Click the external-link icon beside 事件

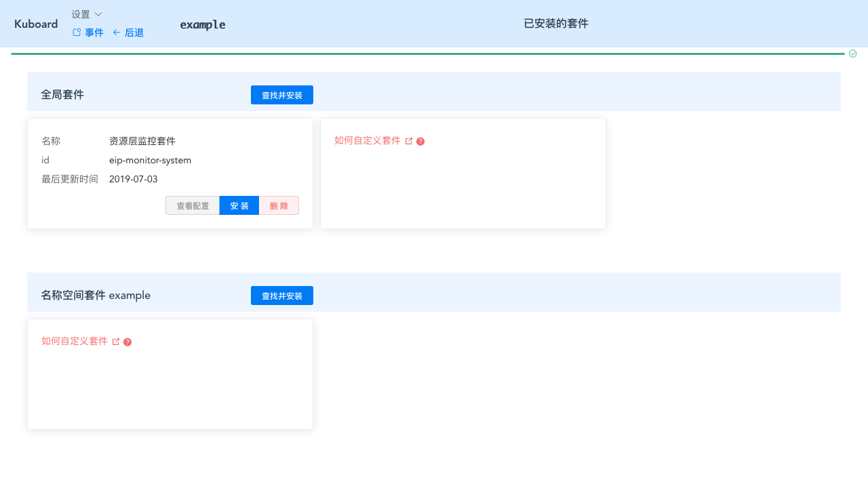76,32
